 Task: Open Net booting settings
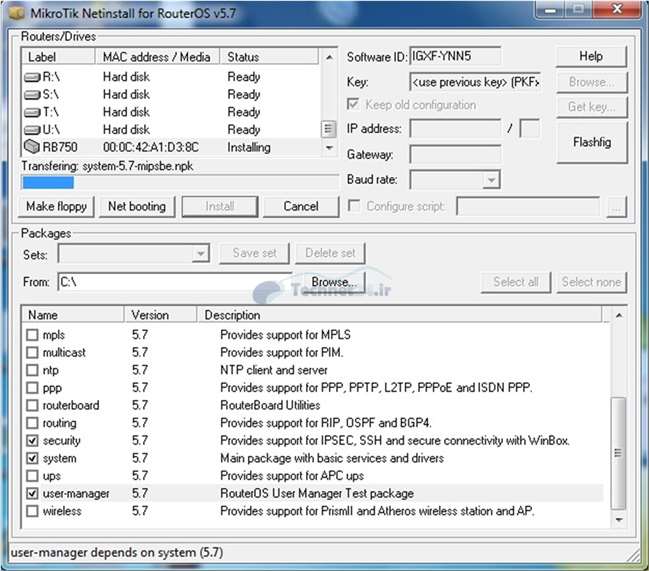(x=137, y=206)
